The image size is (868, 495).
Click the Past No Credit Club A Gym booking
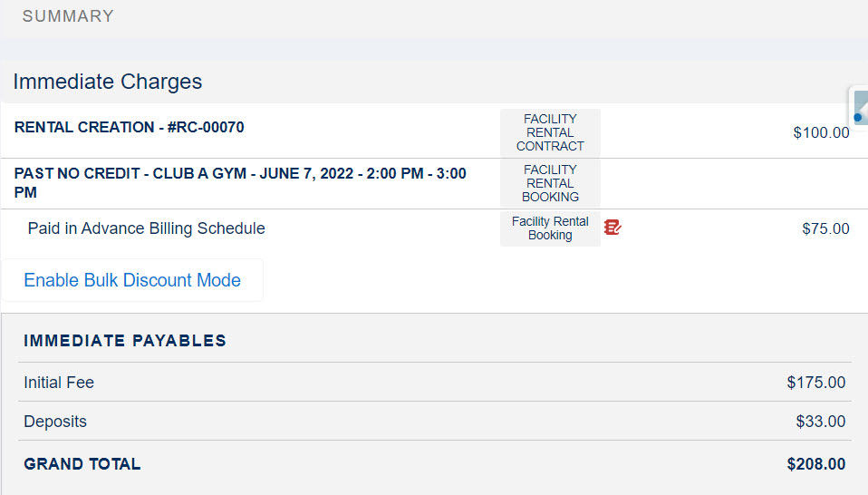pyautogui.click(x=241, y=182)
